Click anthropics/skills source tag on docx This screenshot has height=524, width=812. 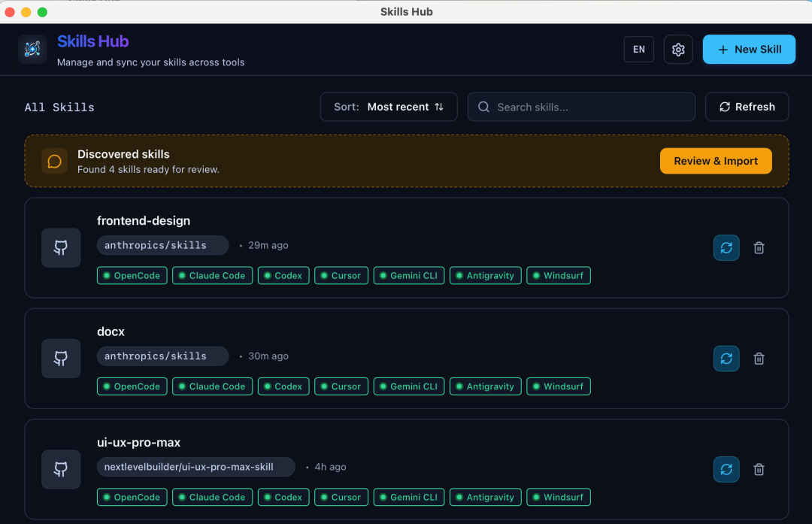162,356
